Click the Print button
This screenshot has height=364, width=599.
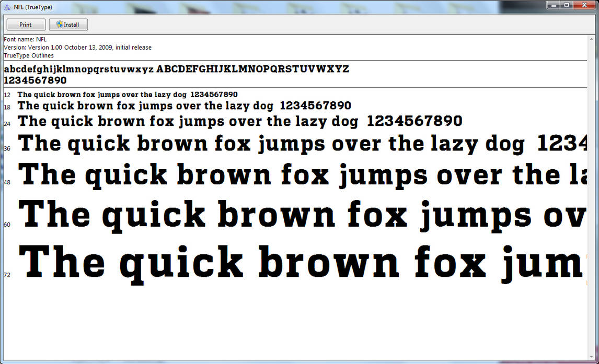(x=26, y=25)
